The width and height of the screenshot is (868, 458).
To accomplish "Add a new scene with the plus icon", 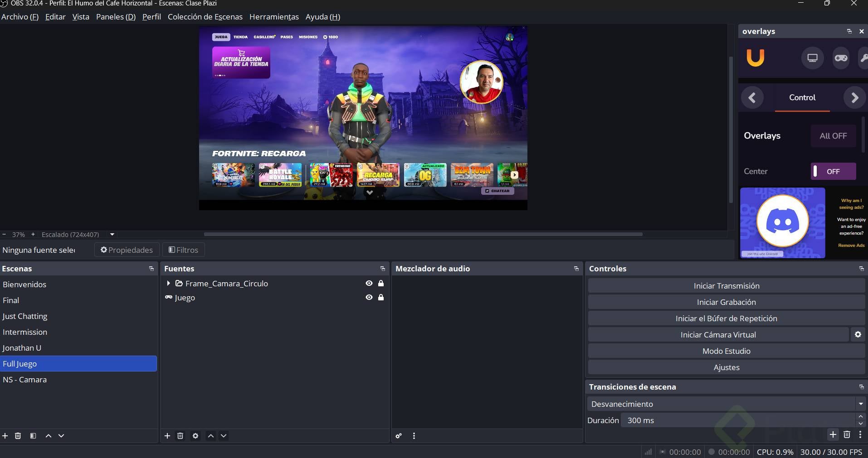I will [5, 436].
